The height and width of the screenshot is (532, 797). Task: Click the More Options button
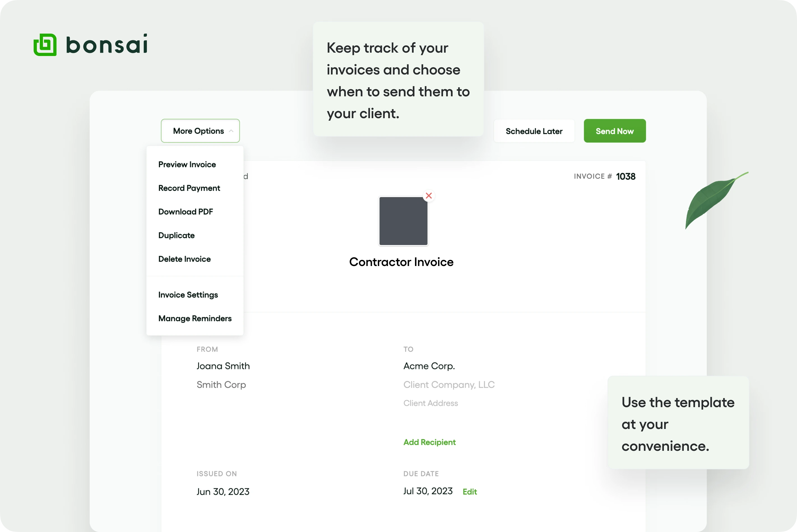point(198,131)
